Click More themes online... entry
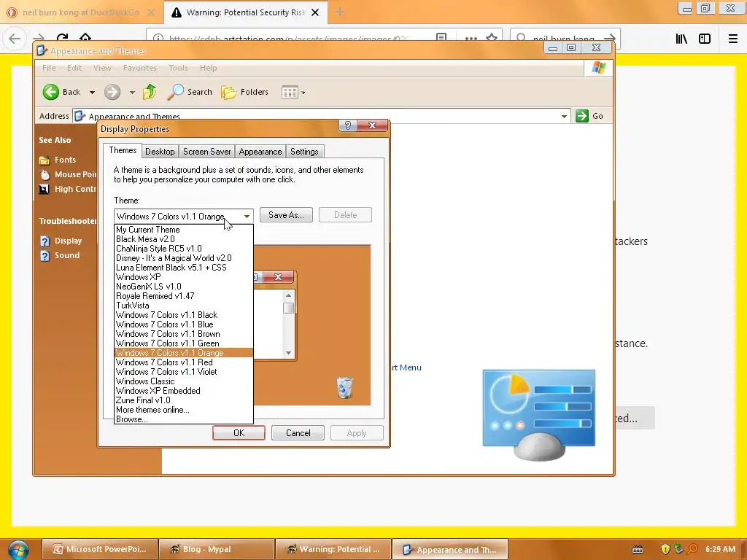This screenshot has width=747, height=560. 184,410
